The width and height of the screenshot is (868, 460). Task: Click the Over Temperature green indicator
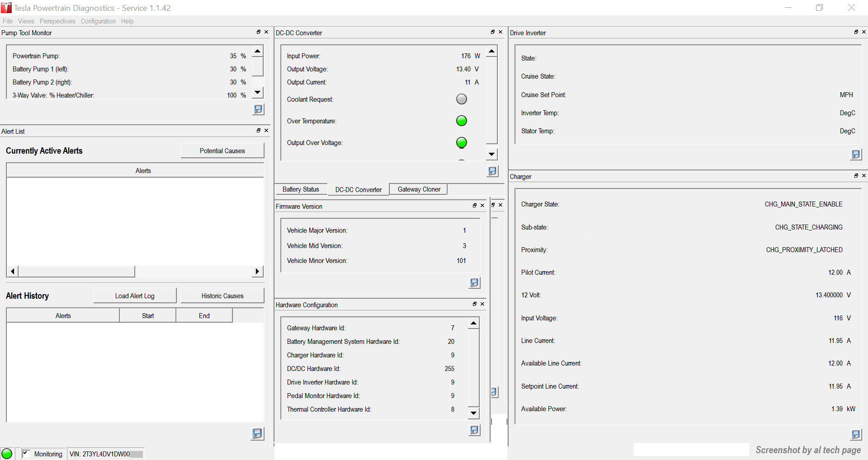(x=461, y=121)
